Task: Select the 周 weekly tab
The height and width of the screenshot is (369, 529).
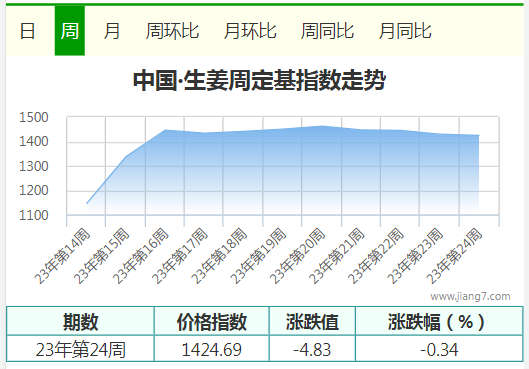Action: pos(70,31)
